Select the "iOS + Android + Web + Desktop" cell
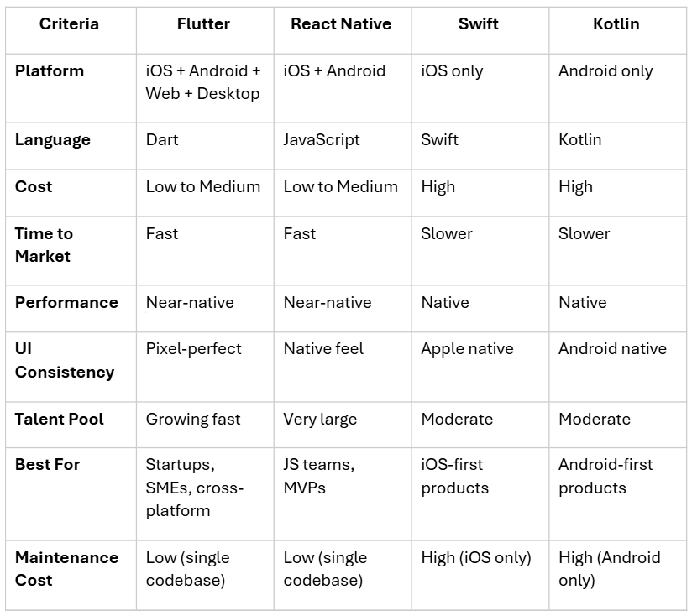This screenshot has width=692, height=616. (203, 82)
